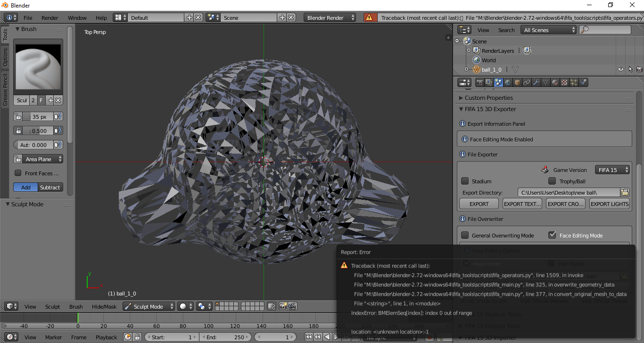Toggle brush strength pressure sensitivity icon
Viewport: 644px width, 343px height.
(58, 131)
